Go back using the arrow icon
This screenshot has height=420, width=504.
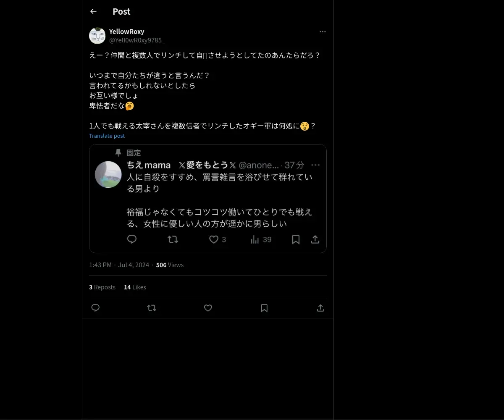93,11
